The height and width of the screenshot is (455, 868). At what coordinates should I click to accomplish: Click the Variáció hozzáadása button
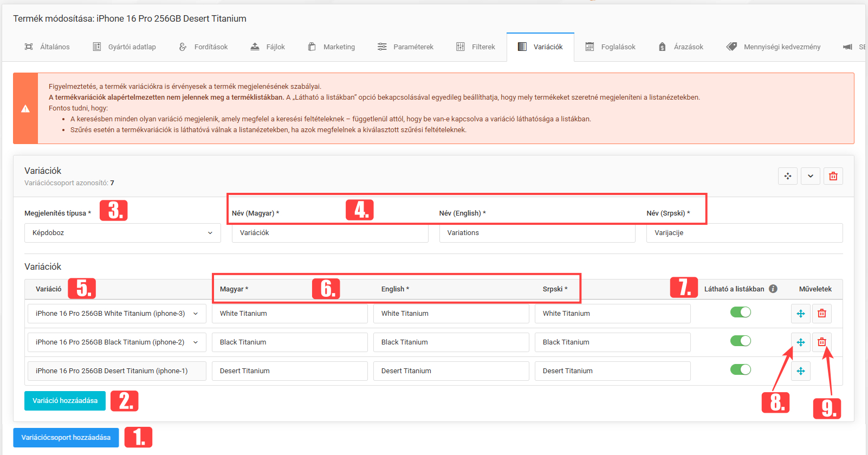[x=65, y=401]
